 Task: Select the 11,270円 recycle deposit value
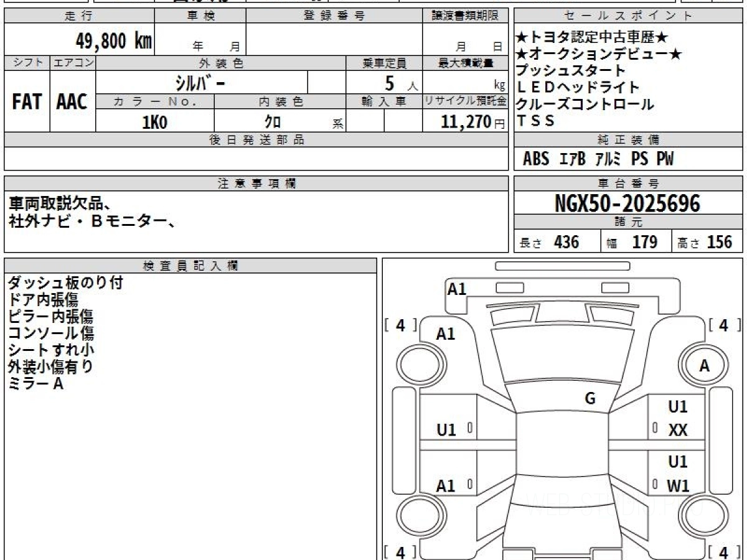474,122
